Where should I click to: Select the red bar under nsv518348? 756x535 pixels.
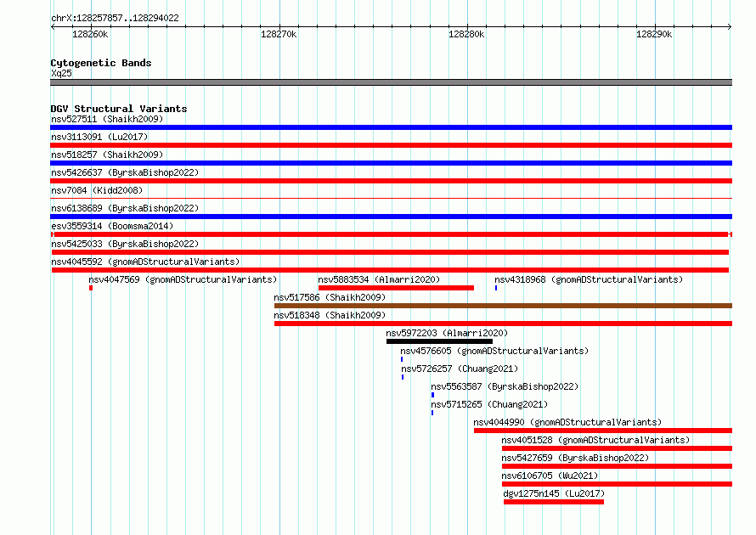[503, 324]
